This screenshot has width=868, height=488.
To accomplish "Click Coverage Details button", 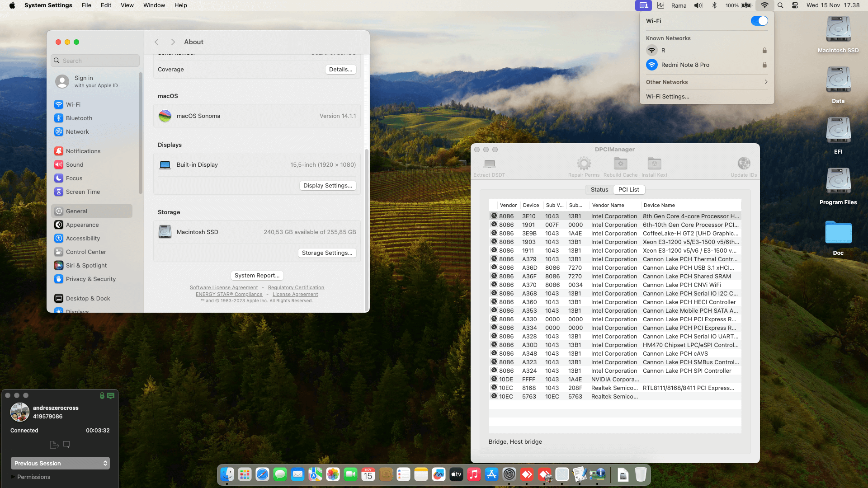I will [340, 70].
